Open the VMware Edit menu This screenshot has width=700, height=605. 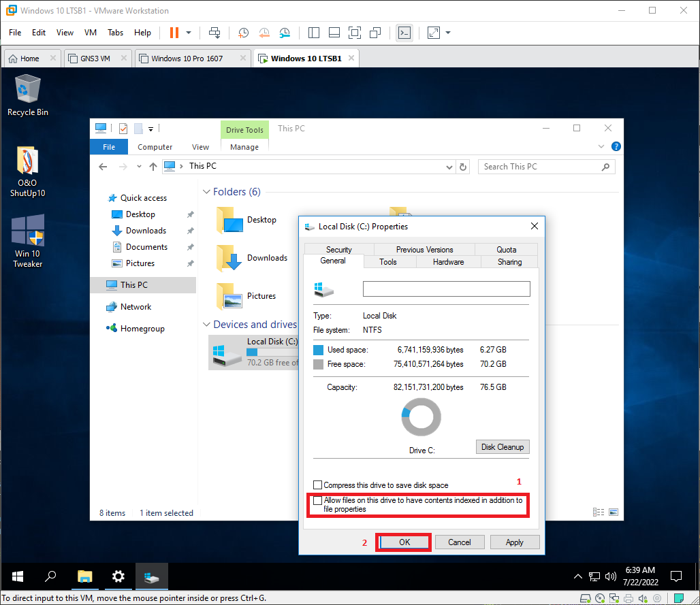coord(39,33)
